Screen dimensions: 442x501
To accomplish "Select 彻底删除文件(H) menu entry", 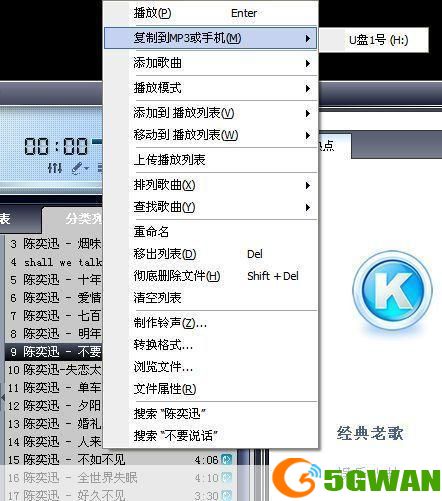I will point(211,276).
